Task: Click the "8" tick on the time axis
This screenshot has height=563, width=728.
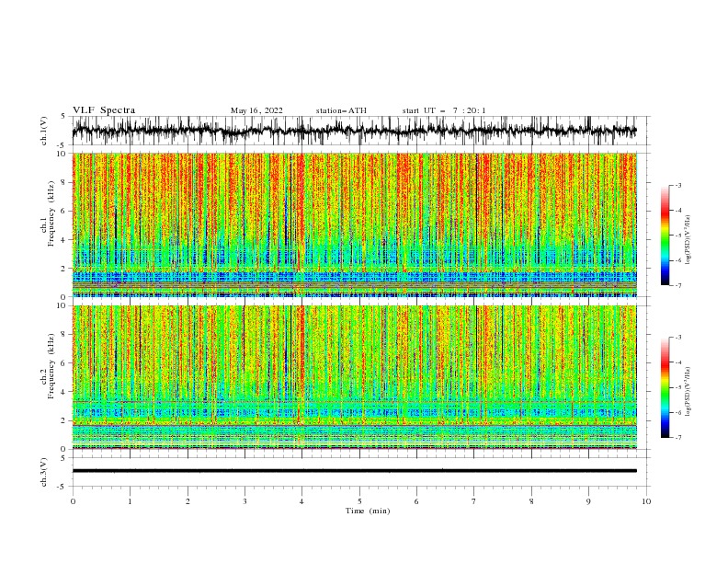Action: [531, 501]
